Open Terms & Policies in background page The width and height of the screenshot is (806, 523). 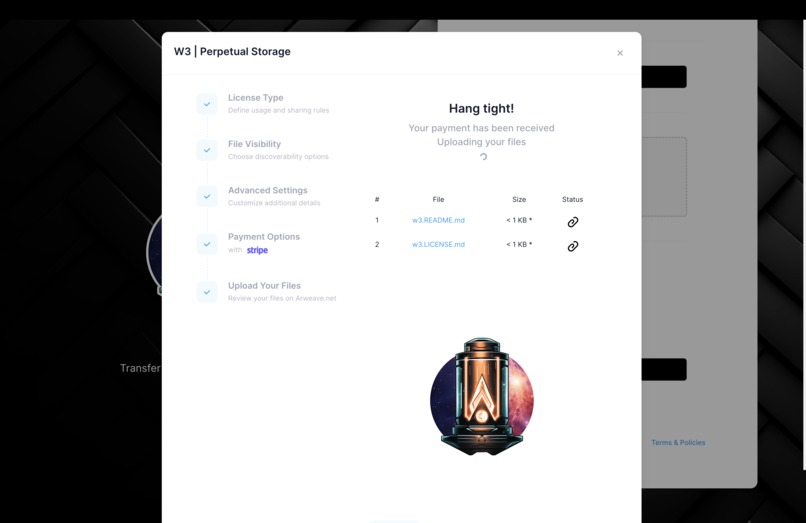click(x=678, y=442)
